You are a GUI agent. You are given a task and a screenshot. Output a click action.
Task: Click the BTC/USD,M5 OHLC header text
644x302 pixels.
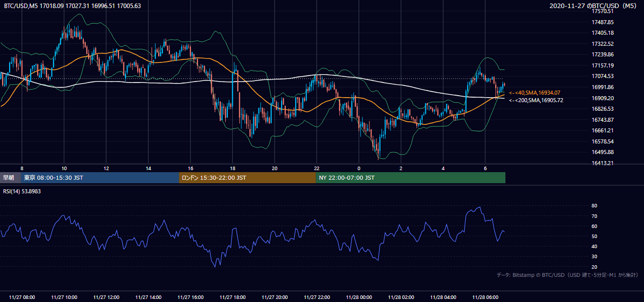point(73,6)
